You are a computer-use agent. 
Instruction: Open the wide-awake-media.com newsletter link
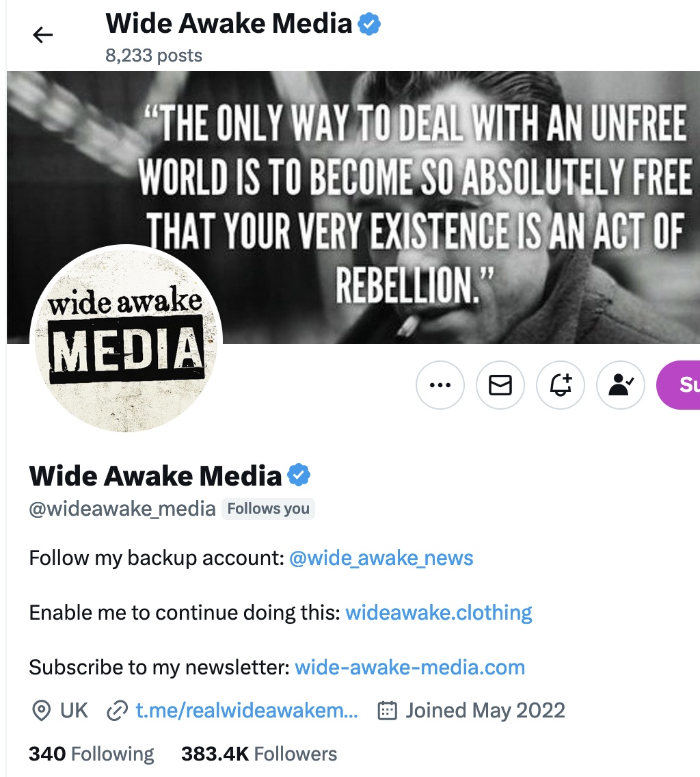coord(409,668)
